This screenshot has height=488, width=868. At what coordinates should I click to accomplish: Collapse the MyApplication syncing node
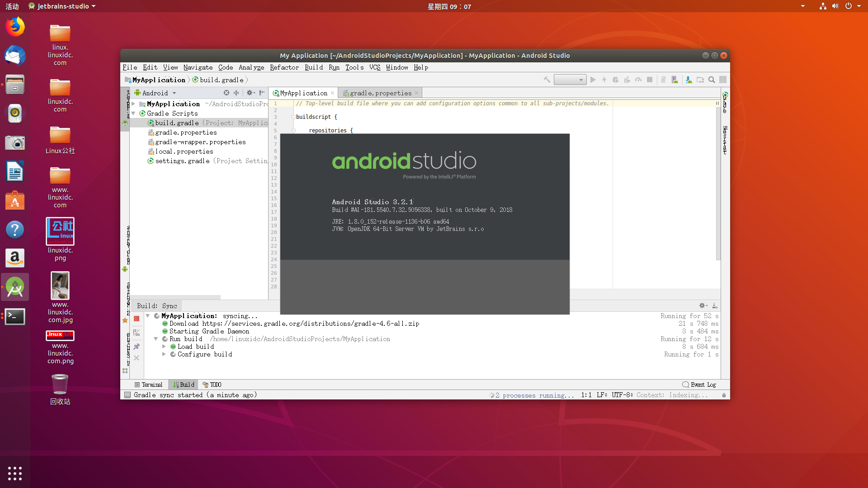click(x=148, y=316)
